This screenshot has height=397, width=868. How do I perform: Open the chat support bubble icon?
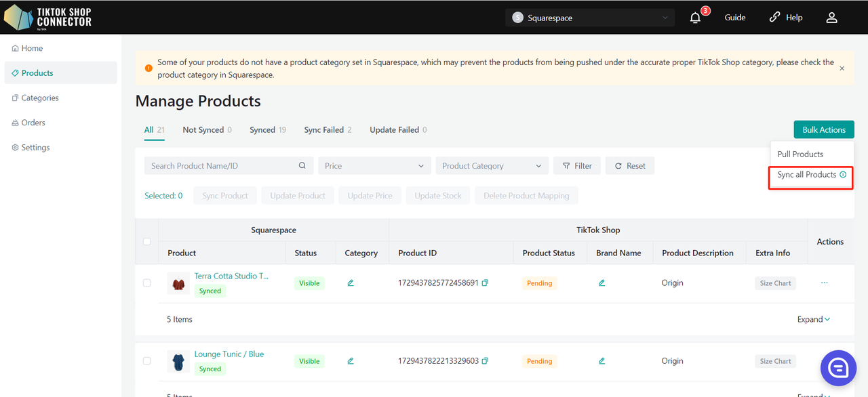click(x=838, y=368)
